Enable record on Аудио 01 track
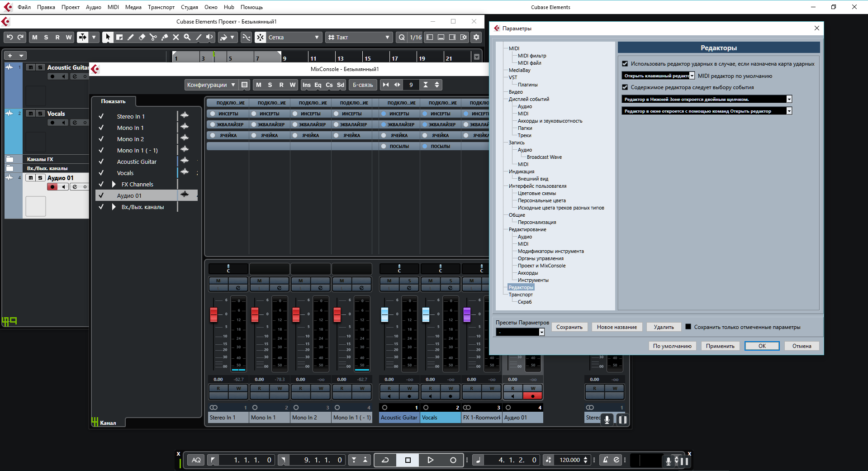The image size is (868, 471). pos(52,187)
